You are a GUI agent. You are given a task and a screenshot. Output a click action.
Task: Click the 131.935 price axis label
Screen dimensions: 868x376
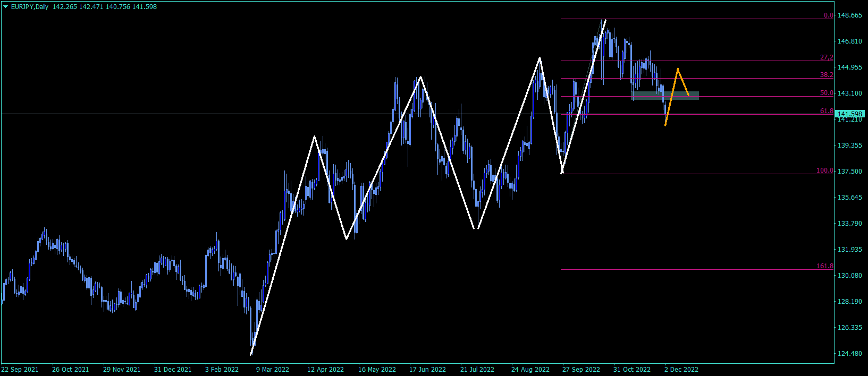tap(850, 250)
